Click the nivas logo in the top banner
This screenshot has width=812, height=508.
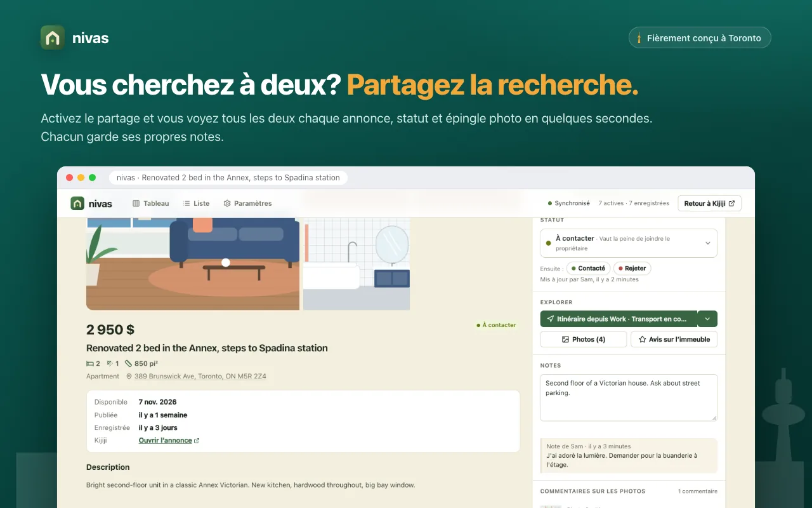pyautogui.click(x=53, y=37)
